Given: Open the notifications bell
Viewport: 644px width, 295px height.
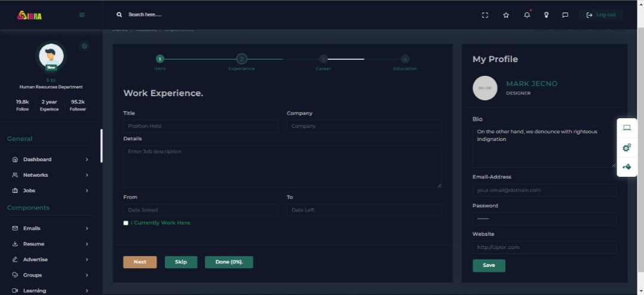Looking at the screenshot, I should click(x=527, y=15).
